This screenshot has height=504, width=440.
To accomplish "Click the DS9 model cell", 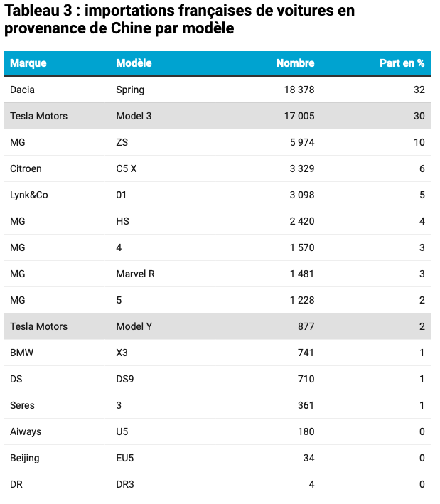I will click(126, 379).
